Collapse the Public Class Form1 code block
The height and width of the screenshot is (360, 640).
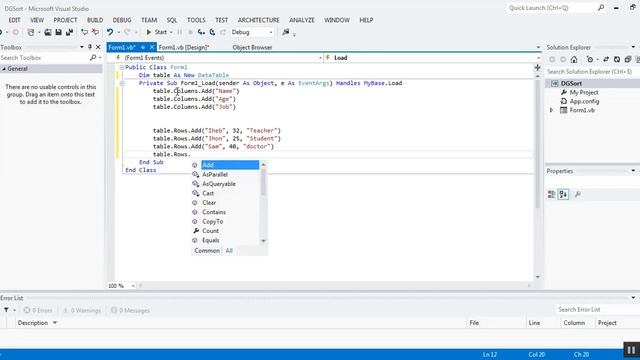pyautogui.click(x=122, y=67)
